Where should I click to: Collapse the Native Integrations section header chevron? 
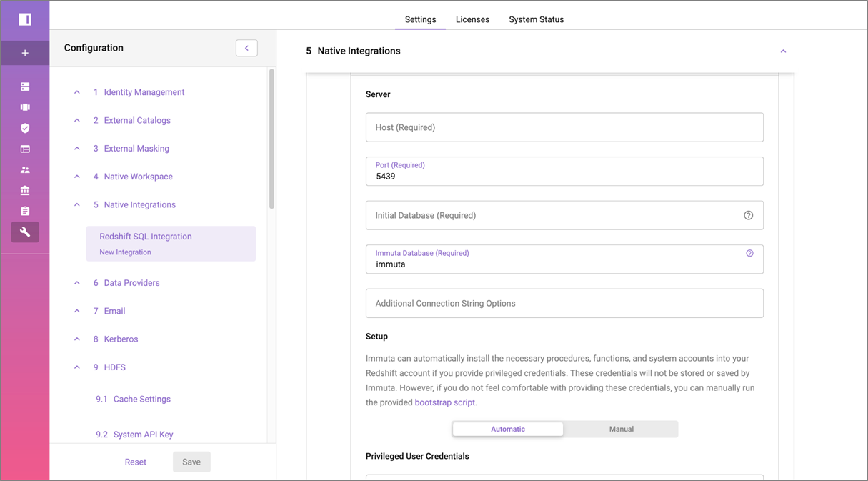[783, 51]
